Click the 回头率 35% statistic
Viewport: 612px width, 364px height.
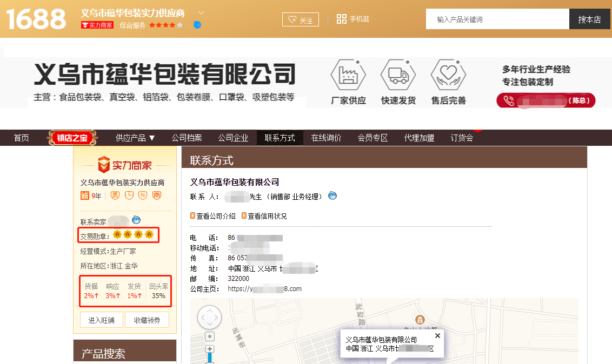(x=158, y=291)
